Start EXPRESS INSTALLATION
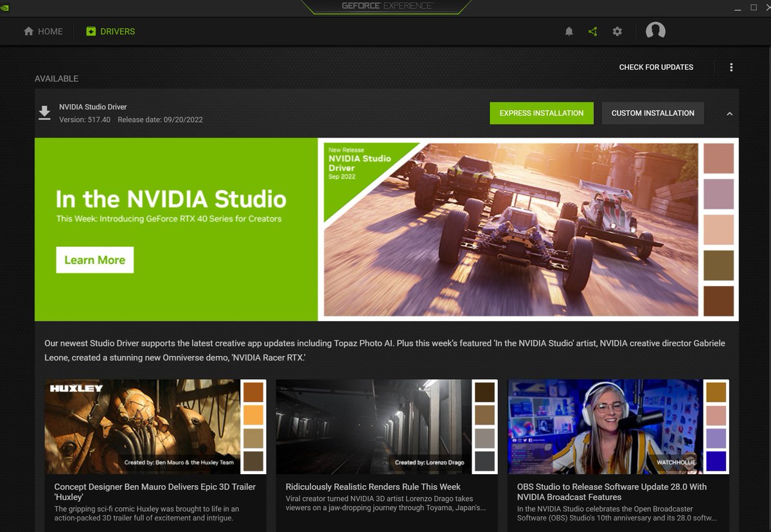The image size is (771, 532). tap(542, 113)
